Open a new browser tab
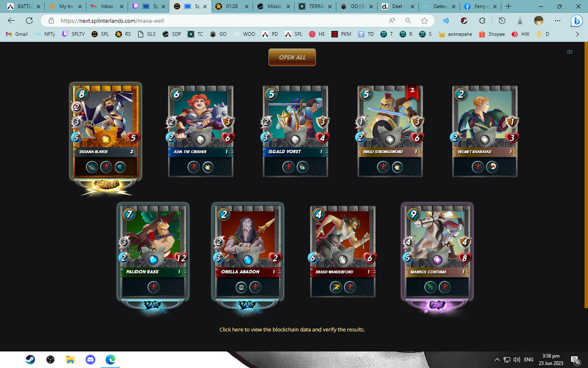Viewport: 588px width, 368px height. pyautogui.click(x=508, y=6)
